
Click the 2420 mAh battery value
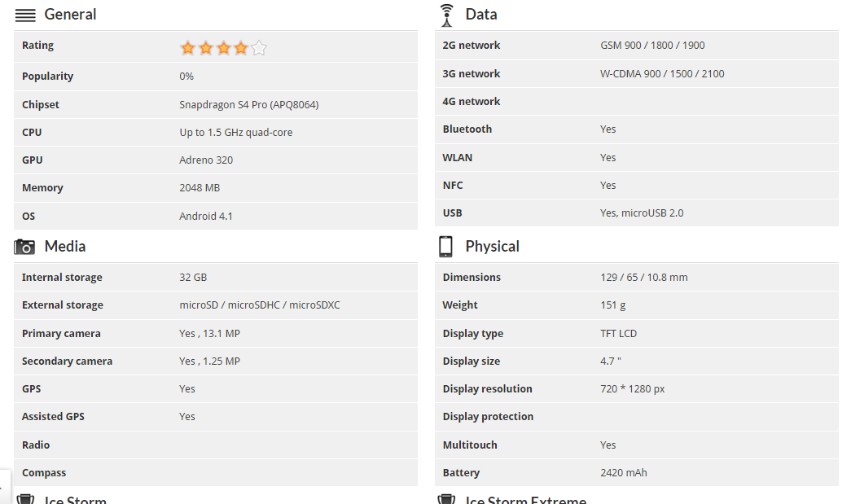(x=624, y=473)
